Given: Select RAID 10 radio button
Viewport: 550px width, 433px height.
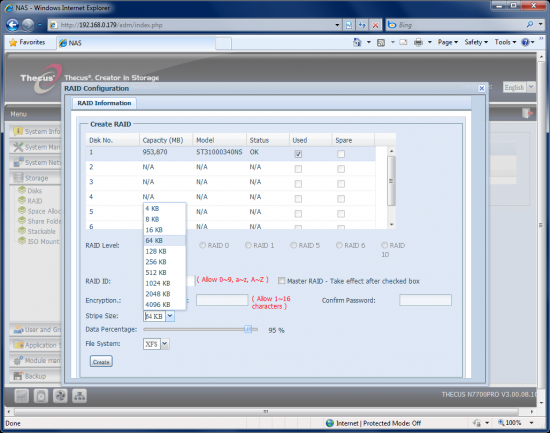Looking at the screenshot, I should tap(384, 245).
